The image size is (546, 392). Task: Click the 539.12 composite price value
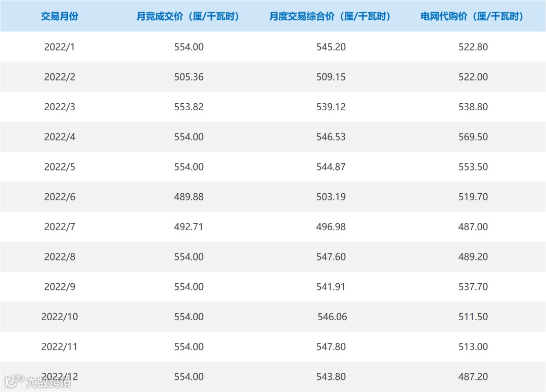pos(331,107)
